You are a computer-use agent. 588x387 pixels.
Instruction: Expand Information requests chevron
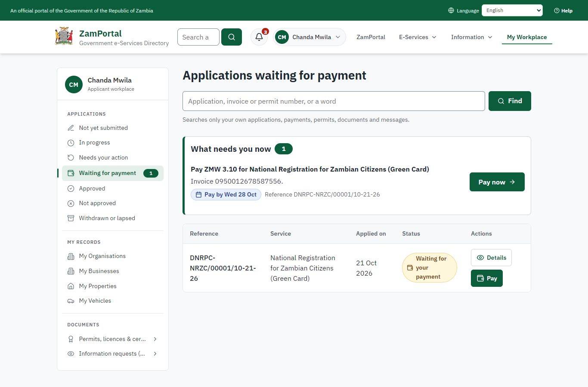[155, 354]
